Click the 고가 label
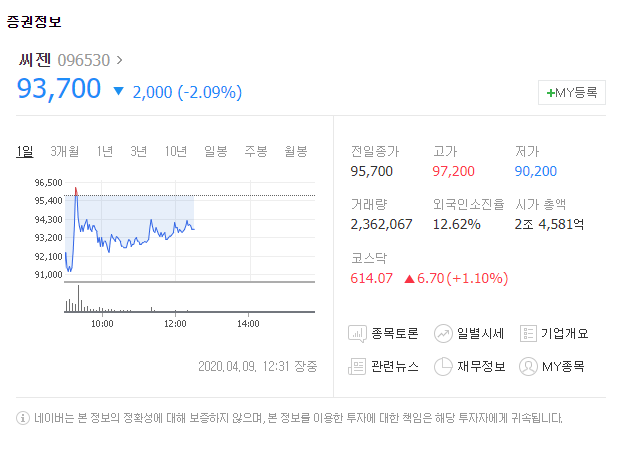This screenshot has height=455, width=631. (445, 152)
